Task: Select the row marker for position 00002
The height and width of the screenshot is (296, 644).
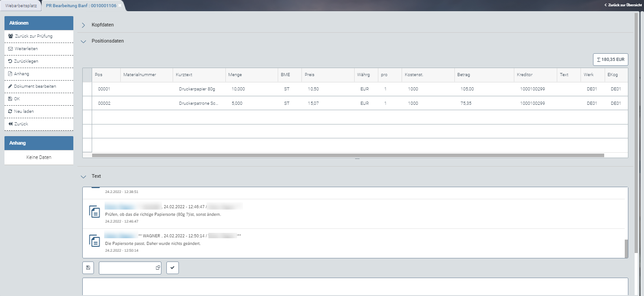Action: click(87, 103)
